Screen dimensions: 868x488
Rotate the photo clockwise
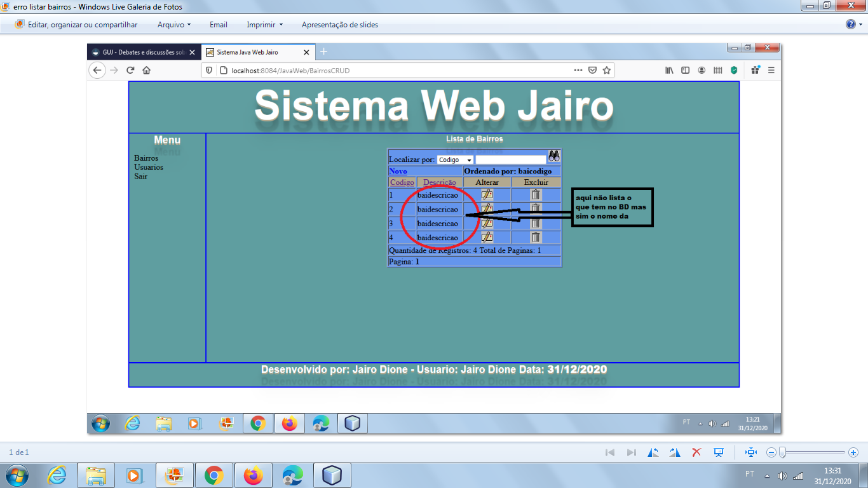coord(675,452)
